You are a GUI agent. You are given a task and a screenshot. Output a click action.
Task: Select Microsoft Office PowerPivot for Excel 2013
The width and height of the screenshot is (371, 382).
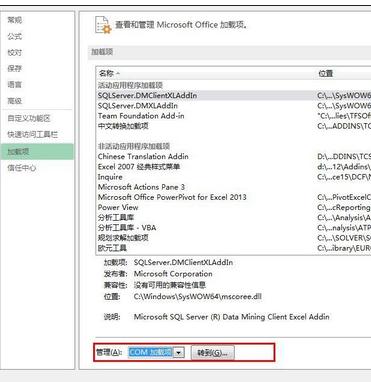233,197
